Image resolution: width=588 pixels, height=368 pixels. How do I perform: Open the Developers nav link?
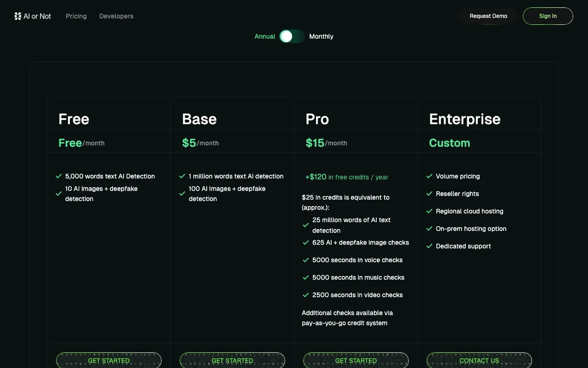point(116,16)
